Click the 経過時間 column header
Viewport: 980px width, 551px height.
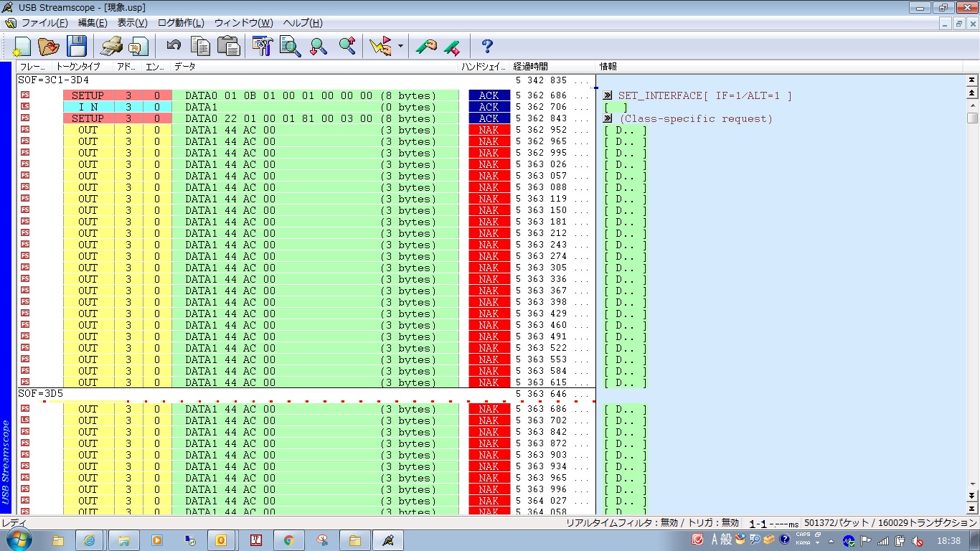pos(552,67)
